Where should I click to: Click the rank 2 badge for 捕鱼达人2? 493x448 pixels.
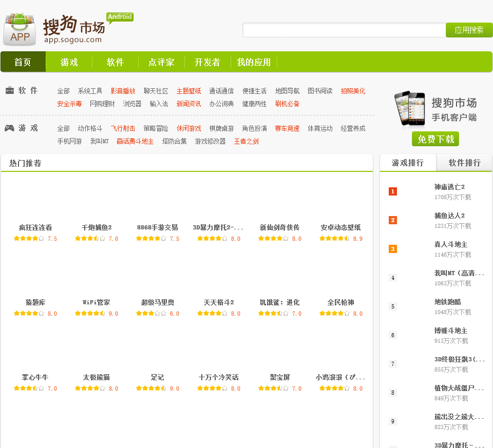tap(393, 220)
